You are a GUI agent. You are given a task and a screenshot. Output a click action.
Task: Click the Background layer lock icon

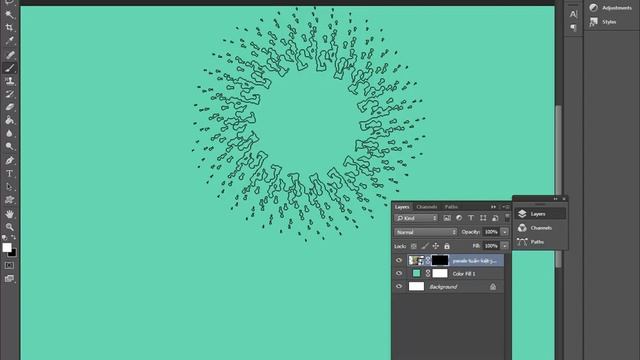click(x=493, y=287)
